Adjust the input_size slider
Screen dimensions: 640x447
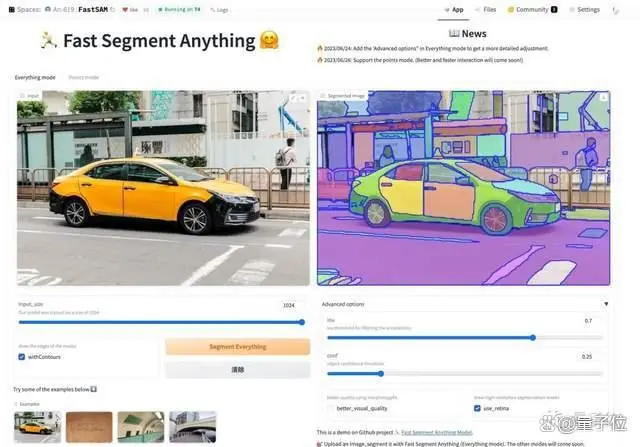161,322
